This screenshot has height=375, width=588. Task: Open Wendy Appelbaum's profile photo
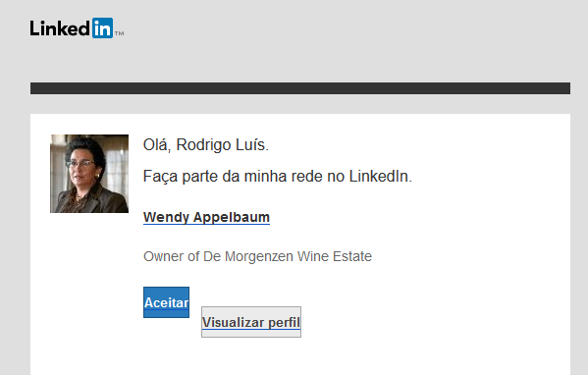click(x=89, y=174)
